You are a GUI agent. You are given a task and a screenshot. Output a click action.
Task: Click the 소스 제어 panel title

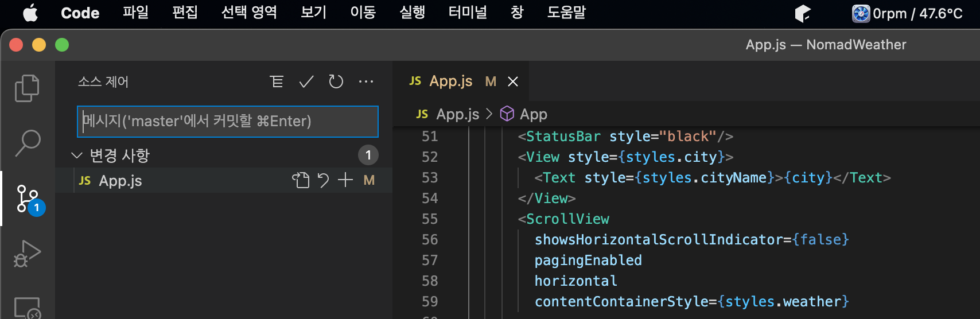103,81
